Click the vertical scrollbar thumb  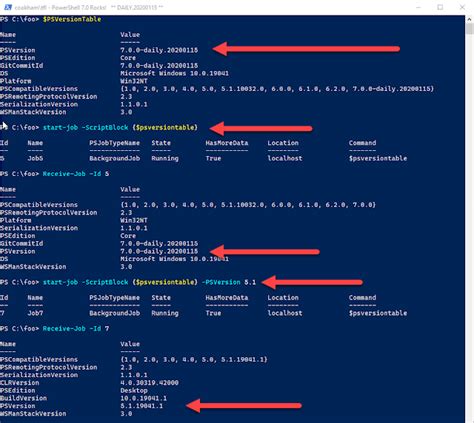click(470, 29)
